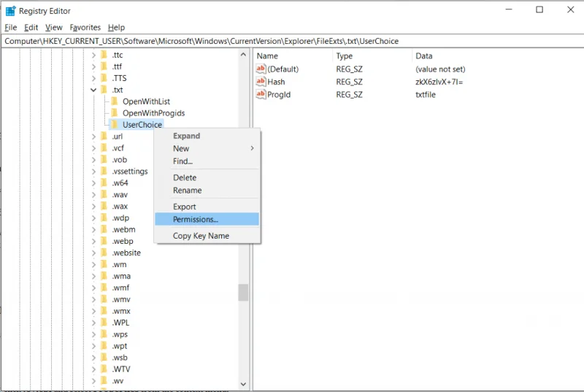Click the .ttc folder icon

click(x=104, y=55)
